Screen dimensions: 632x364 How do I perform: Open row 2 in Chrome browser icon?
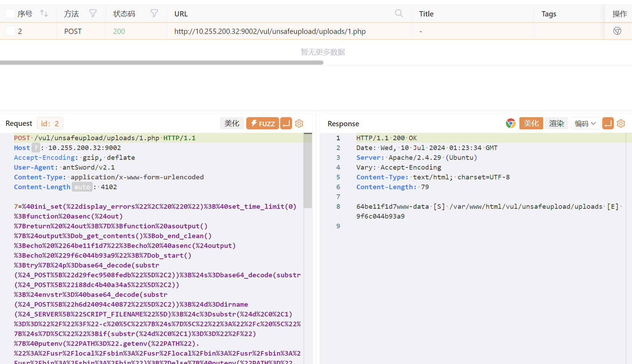617,31
